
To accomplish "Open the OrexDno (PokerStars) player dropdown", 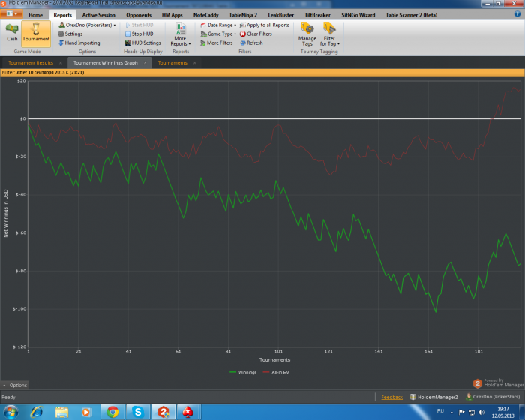I will click(x=87, y=25).
